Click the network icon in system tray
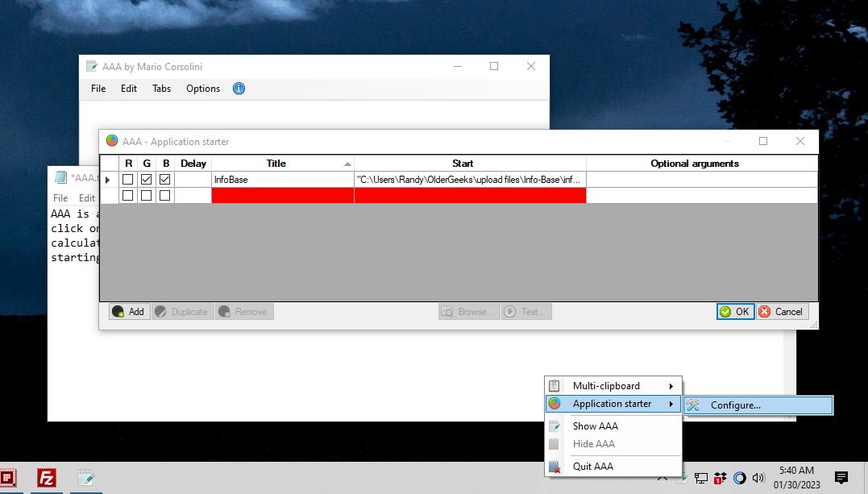This screenshot has height=494, width=868. coord(701,478)
